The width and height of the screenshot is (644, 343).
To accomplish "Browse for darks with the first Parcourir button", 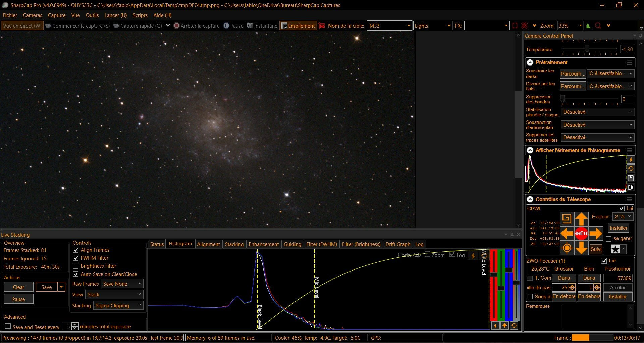I will 573,73.
